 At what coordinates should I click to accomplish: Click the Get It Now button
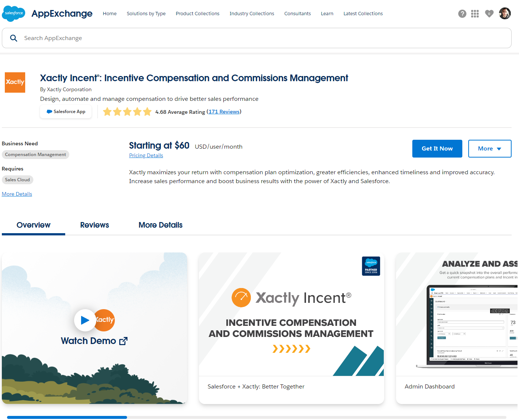tap(437, 149)
